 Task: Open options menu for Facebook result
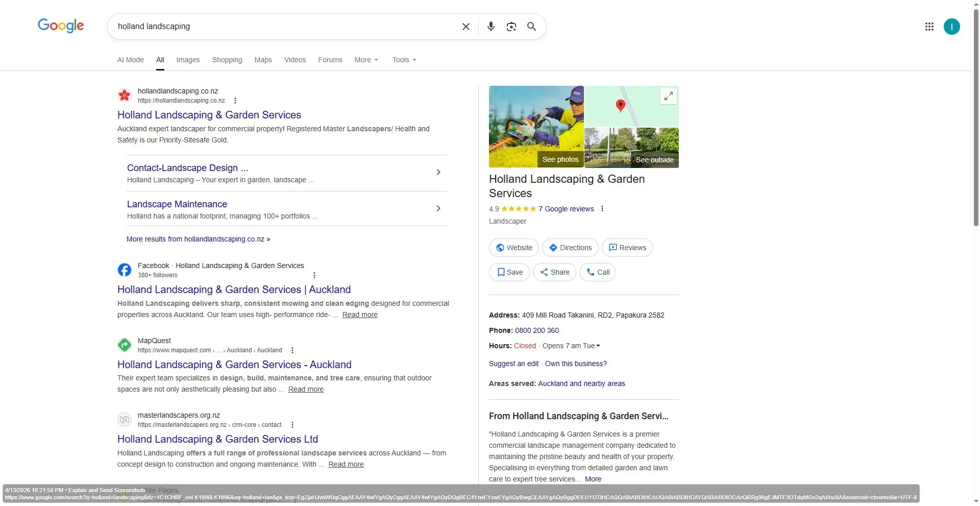pyautogui.click(x=314, y=275)
